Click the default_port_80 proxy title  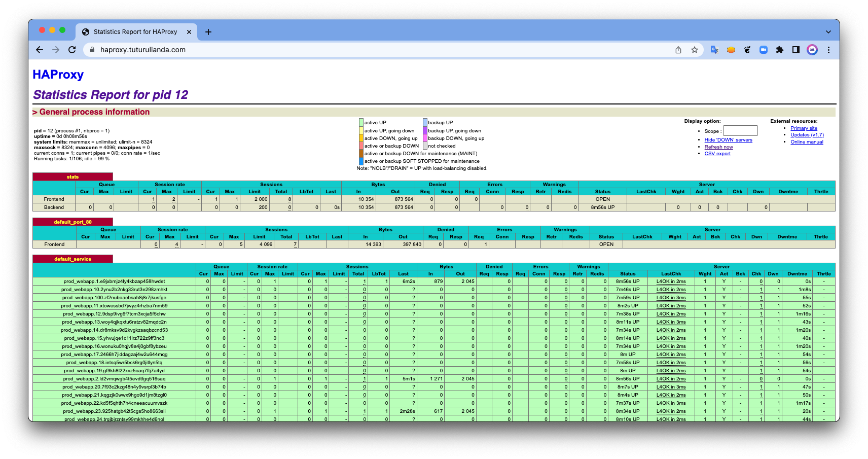[x=73, y=222]
